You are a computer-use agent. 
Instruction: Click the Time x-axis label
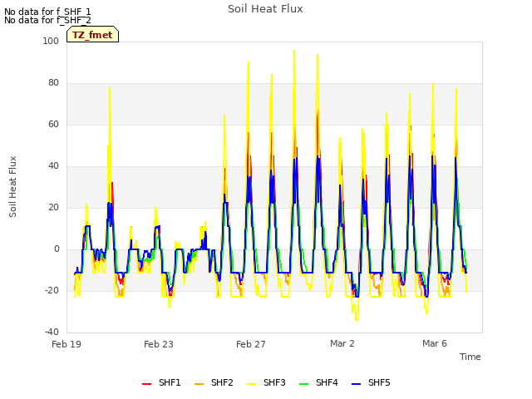(470, 357)
